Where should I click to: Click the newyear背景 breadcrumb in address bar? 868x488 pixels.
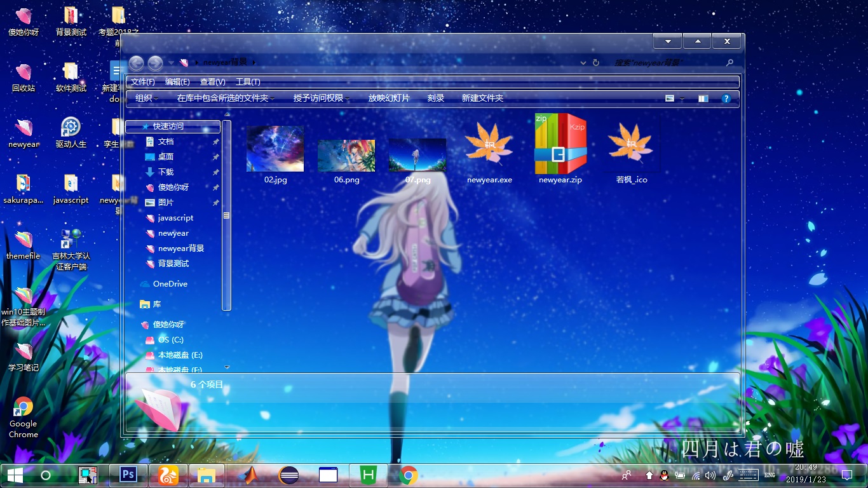click(x=225, y=62)
